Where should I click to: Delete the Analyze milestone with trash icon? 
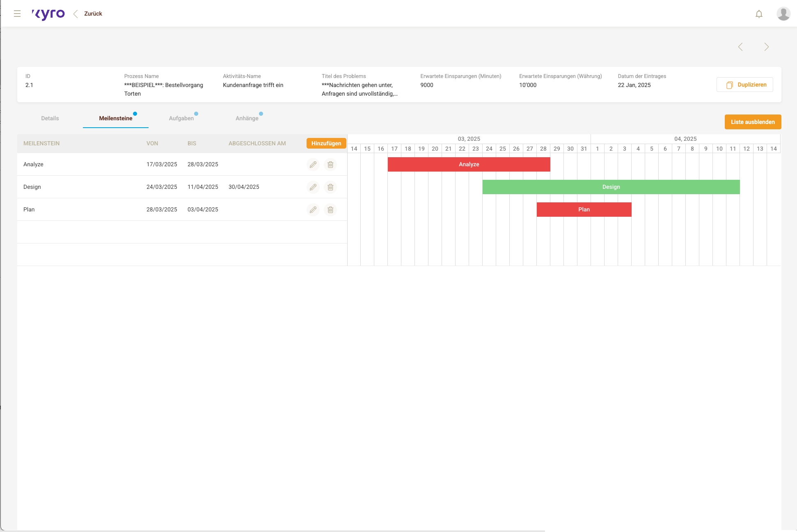[x=330, y=165]
